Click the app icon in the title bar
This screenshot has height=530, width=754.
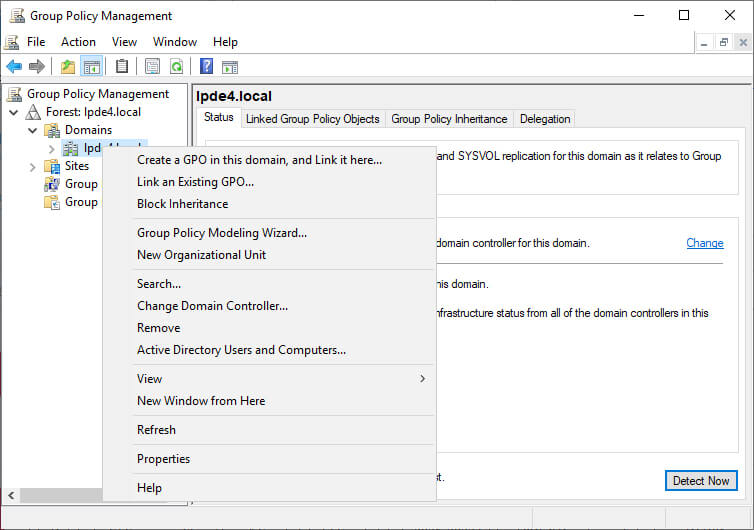point(17,15)
